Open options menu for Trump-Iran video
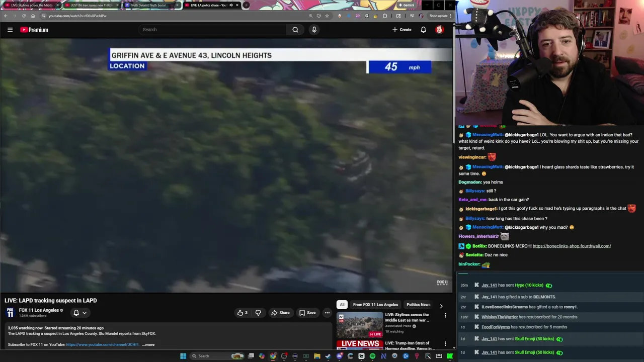 (445, 344)
